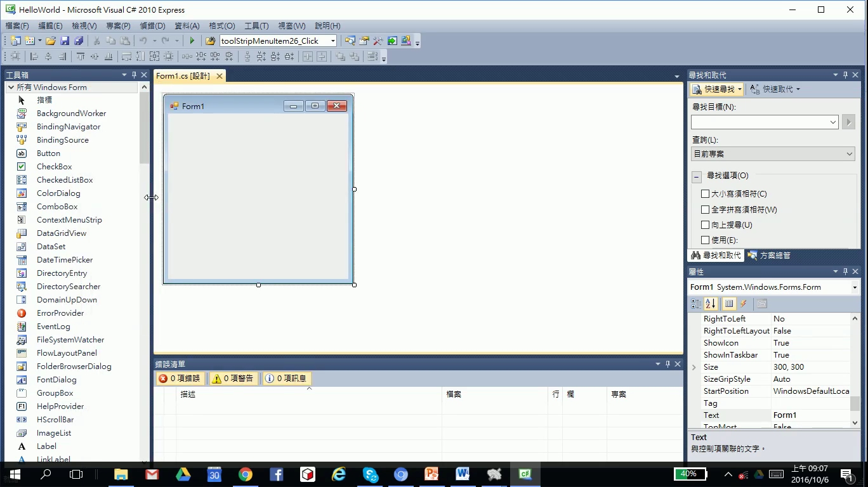Switch to the 方案總管 tab

point(770,256)
